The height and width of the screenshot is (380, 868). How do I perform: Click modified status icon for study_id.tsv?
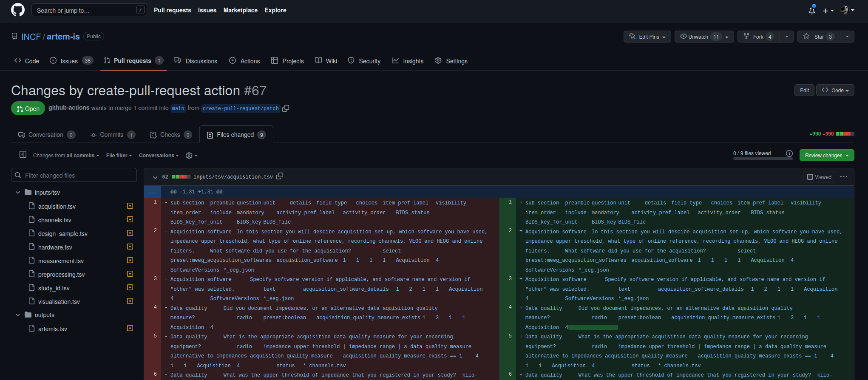point(130,287)
